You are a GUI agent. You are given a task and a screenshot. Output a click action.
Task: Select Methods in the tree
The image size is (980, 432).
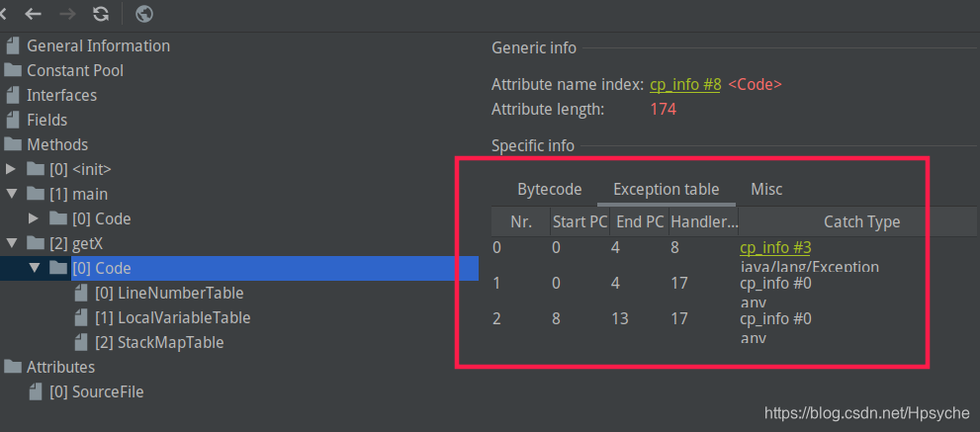57,143
